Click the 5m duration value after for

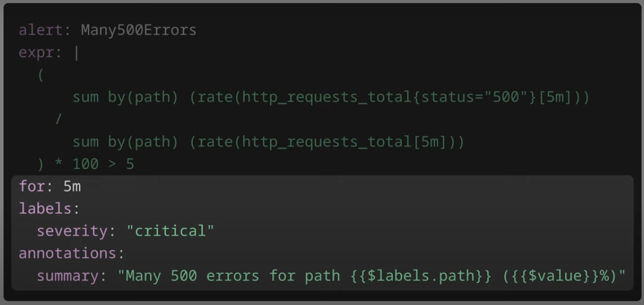pos(72,187)
